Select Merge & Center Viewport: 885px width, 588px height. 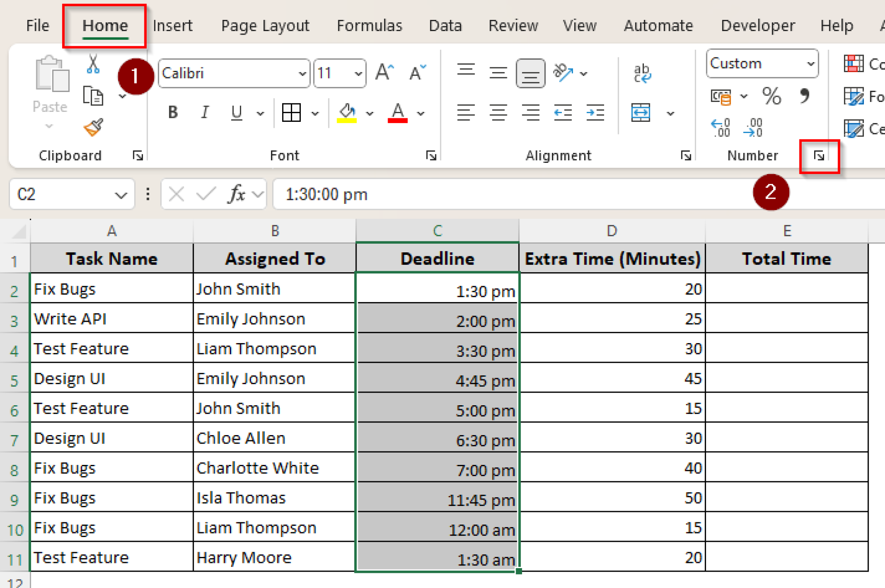point(640,113)
